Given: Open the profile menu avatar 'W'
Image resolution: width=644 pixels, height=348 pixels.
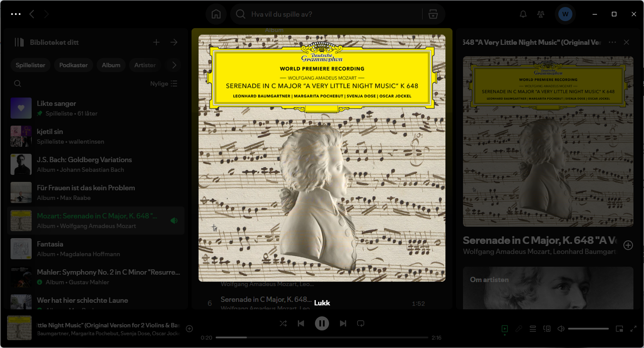Looking at the screenshot, I should click(565, 14).
